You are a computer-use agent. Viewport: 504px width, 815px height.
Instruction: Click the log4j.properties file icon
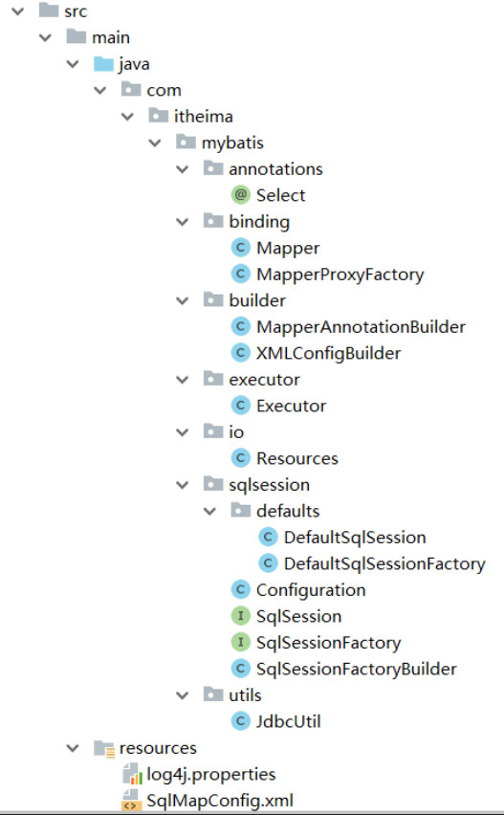coord(132,774)
